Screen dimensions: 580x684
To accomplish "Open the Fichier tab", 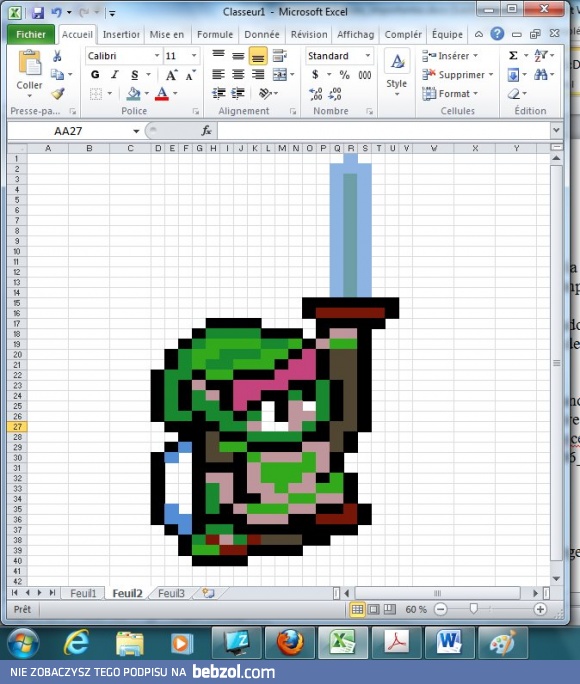I will coord(31,34).
